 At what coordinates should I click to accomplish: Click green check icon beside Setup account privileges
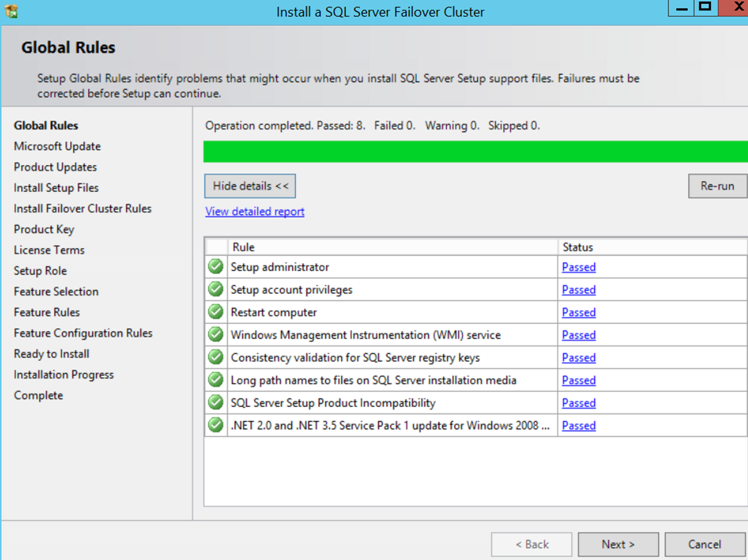[x=216, y=290]
